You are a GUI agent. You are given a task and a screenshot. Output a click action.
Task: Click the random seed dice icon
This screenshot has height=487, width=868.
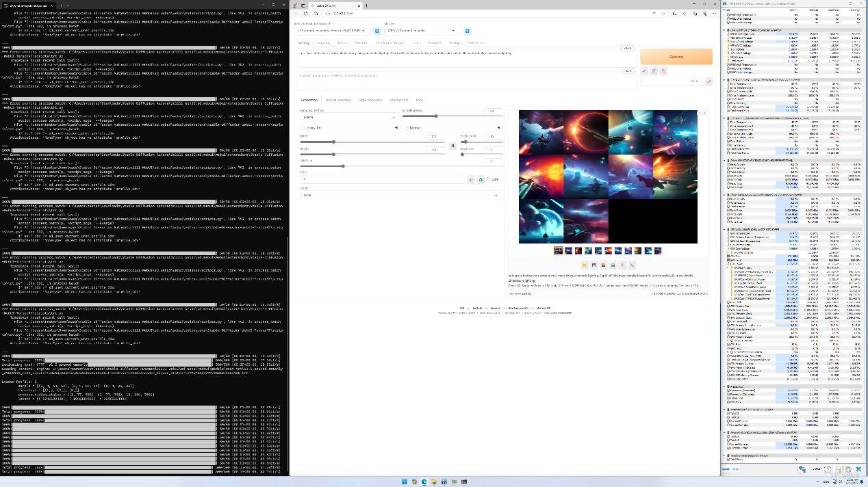[x=471, y=179]
